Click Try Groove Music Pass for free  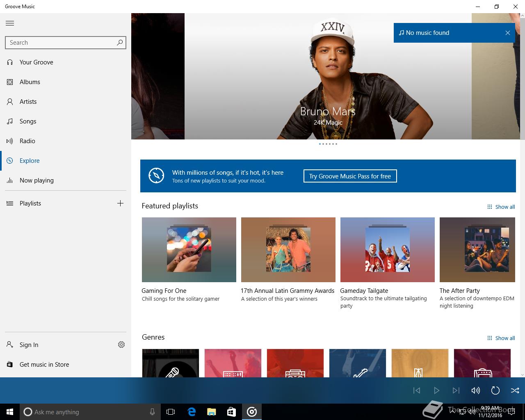click(350, 176)
